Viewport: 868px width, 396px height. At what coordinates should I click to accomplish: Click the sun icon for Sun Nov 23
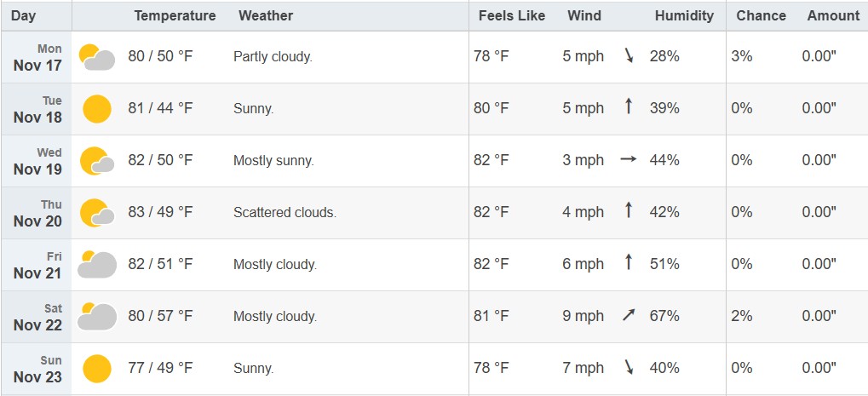click(97, 368)
